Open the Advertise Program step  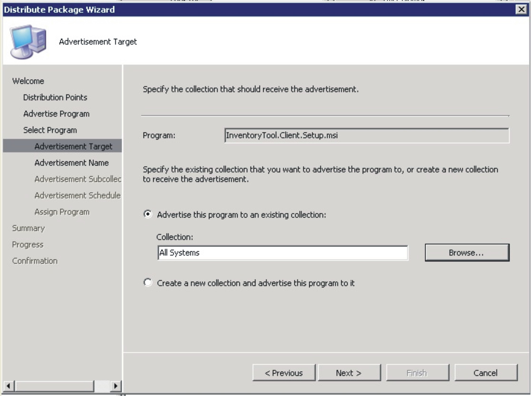point(56,114)
